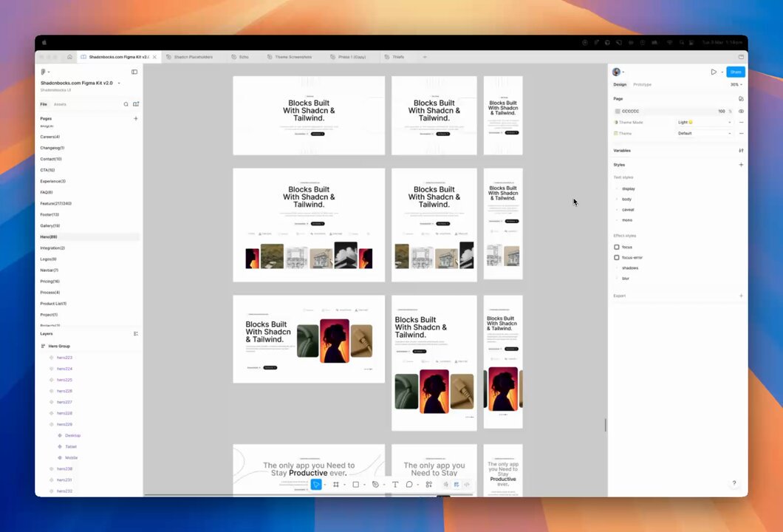Start presentation with the play icon
The image size is (783, 532).
tap(714, 72)
